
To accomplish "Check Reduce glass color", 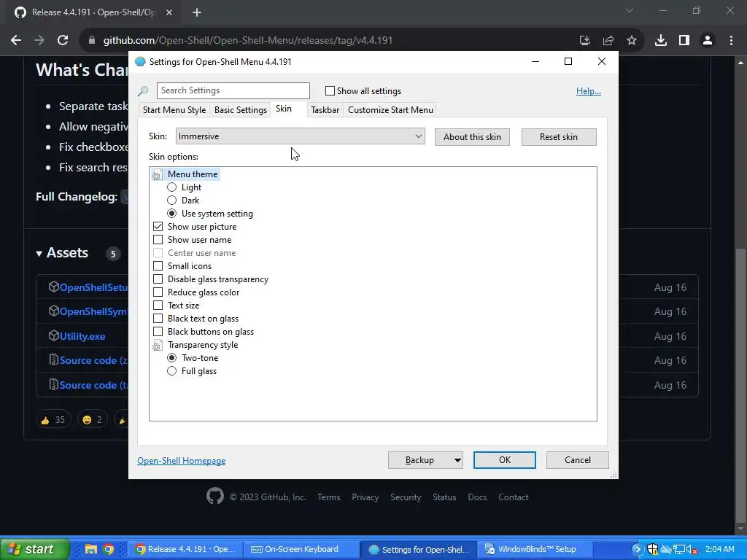I will [x=158, y=292].
